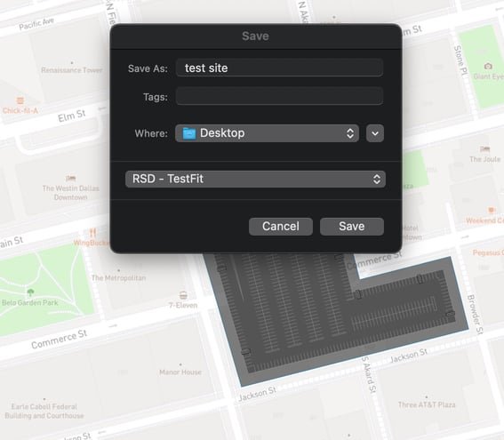Click the WingBucket restaurant fork icon

pyautogui.click(x=93, y=232)
